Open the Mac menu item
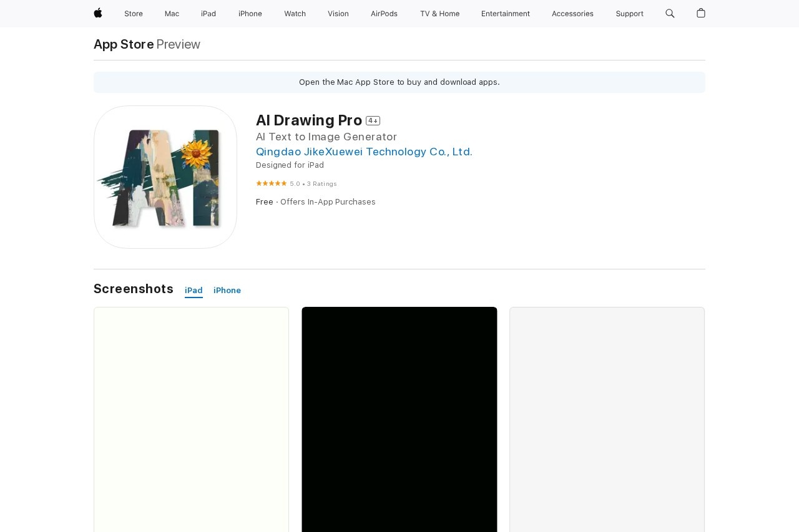This screenshot has width=799, height=532. pyautogui.click(x=172, y=14)
